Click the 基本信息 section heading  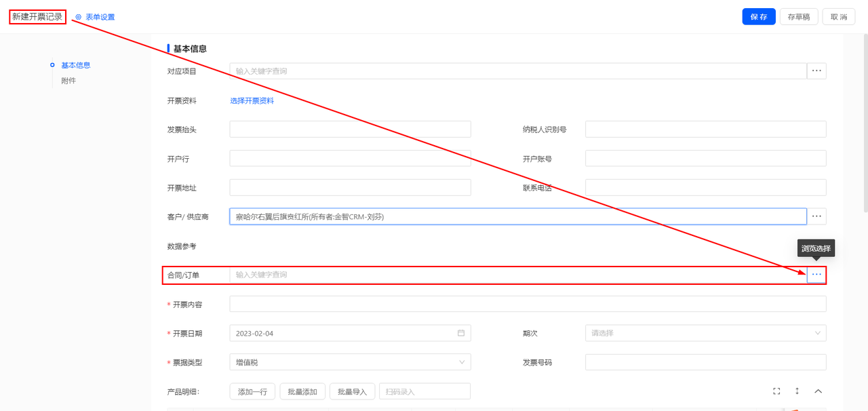[190, 49]
